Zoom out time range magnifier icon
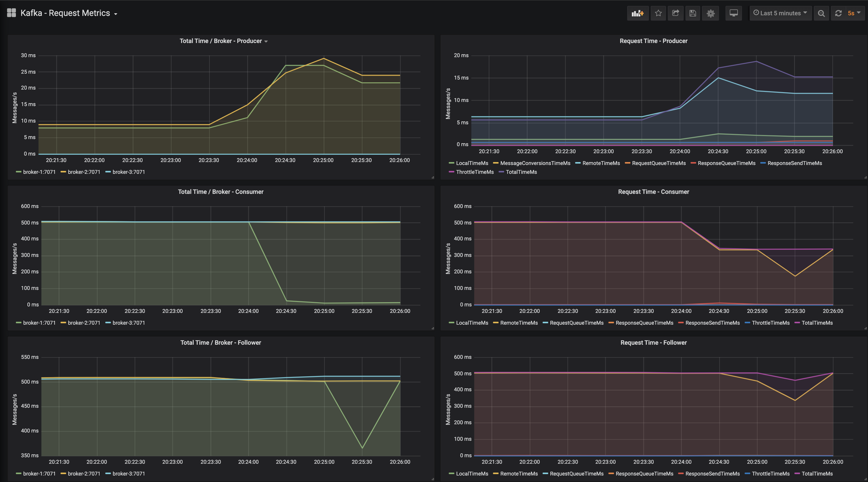The height and width of the screenshot is (482, 868). [x=821, y=13]
